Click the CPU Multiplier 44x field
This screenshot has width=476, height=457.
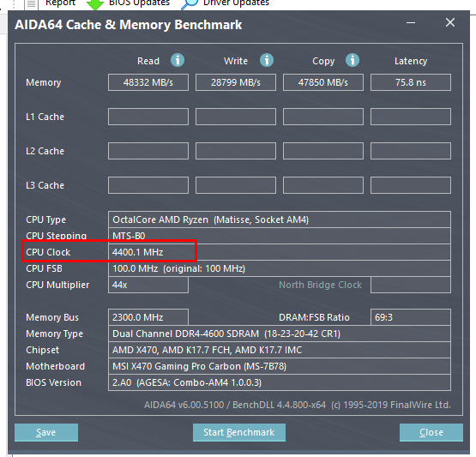[148, 285]
